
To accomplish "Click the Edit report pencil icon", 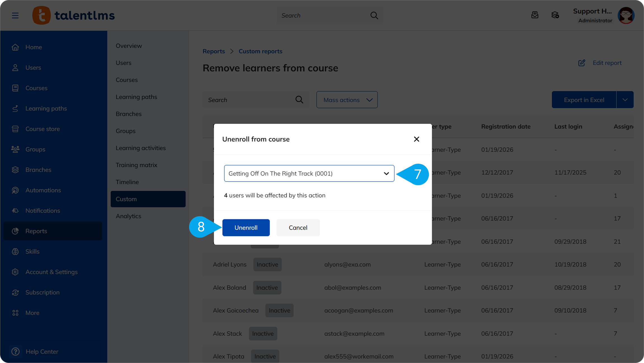I will [582, 63].
